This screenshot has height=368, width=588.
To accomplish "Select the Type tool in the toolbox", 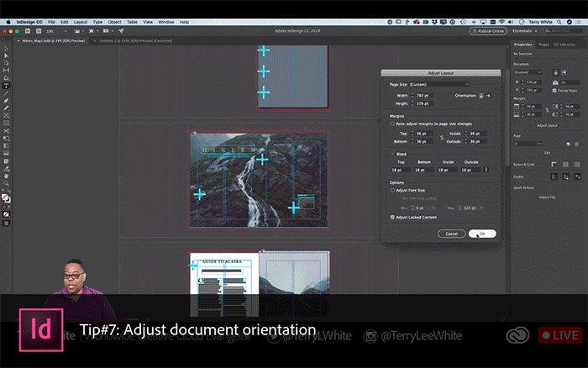I will [x=6, y=86].
